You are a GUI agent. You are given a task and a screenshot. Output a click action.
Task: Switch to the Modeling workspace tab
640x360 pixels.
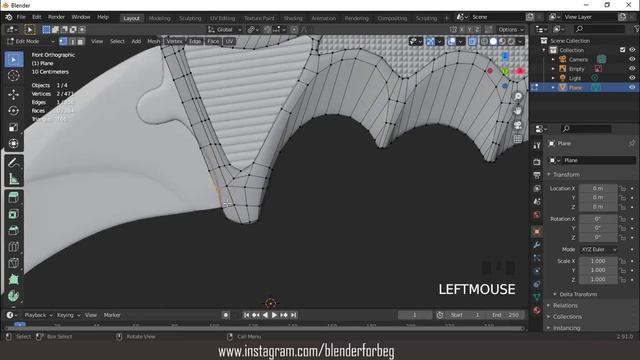pos(160,18)
